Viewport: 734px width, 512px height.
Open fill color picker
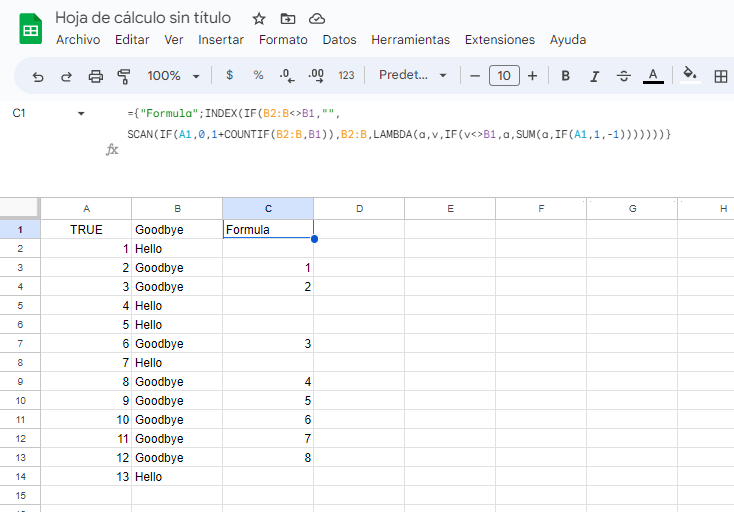point(690,75)
